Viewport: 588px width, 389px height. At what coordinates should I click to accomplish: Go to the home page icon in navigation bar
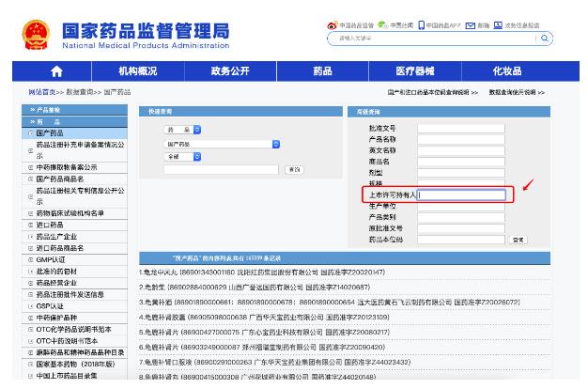coord(56,70)
